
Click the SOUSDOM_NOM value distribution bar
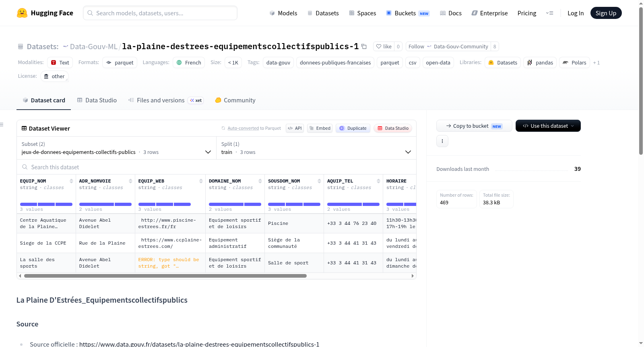pos(294,204)
